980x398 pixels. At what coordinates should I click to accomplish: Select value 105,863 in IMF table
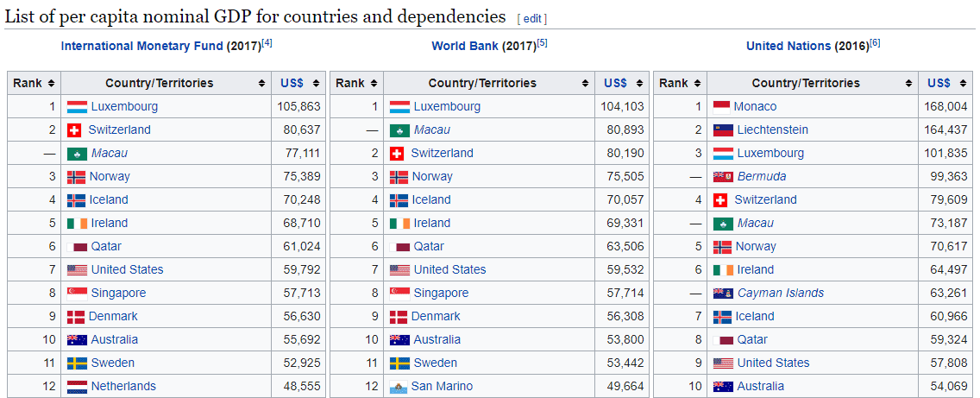298,107
